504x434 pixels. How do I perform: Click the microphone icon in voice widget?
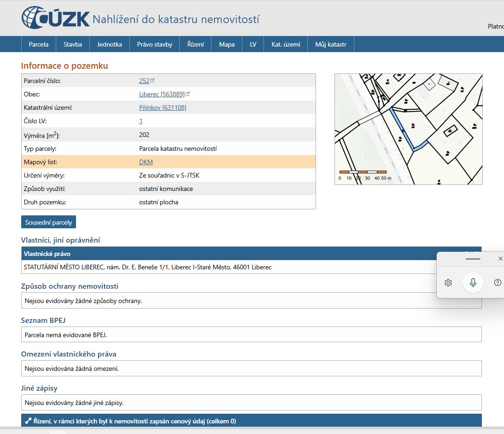click(473, 283)
